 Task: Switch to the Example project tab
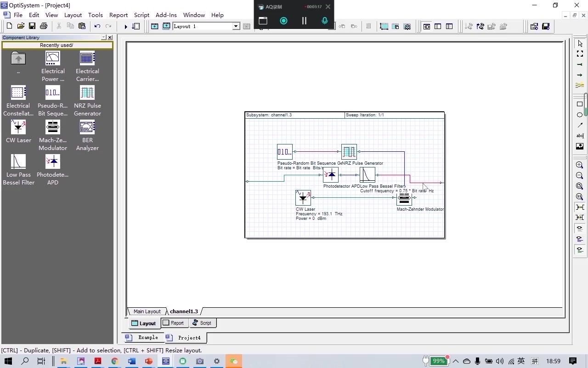[143, 338]
